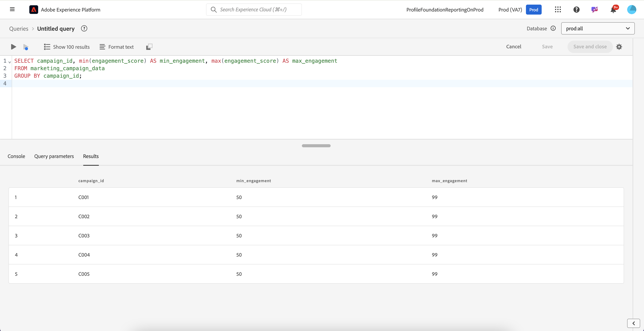The width and height of the screenshot is (644, 331).
Task: Click Format text button
Action: pos(117,47)
